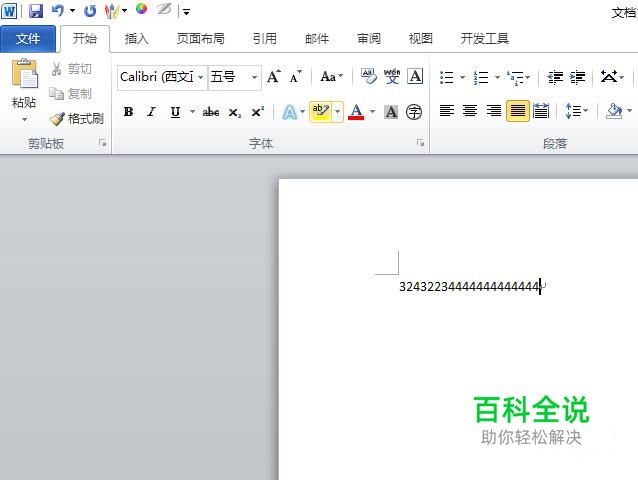The height and width of the screenshot is (480, 638).
Task: Switch to the 页面布局 tab
Action: 201,39
